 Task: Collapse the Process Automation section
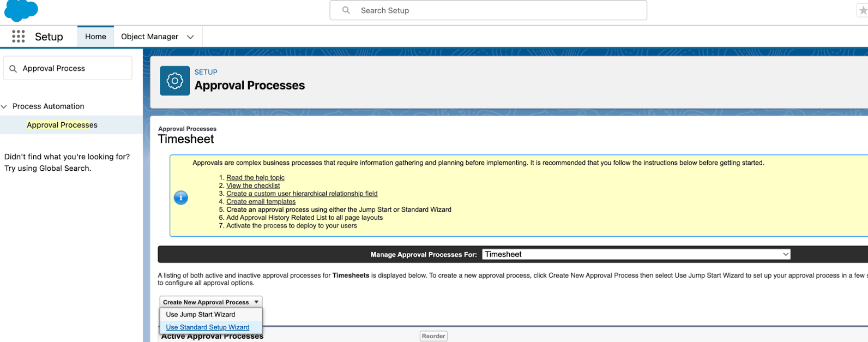(4, 106)
